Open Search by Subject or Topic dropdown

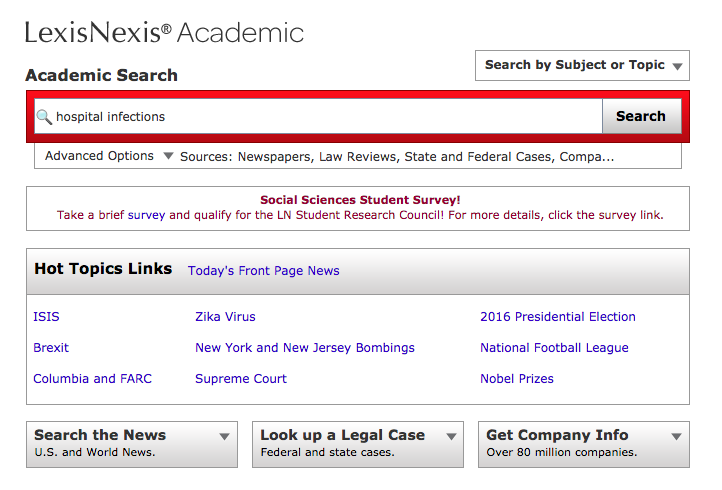(x=582, y=65)
